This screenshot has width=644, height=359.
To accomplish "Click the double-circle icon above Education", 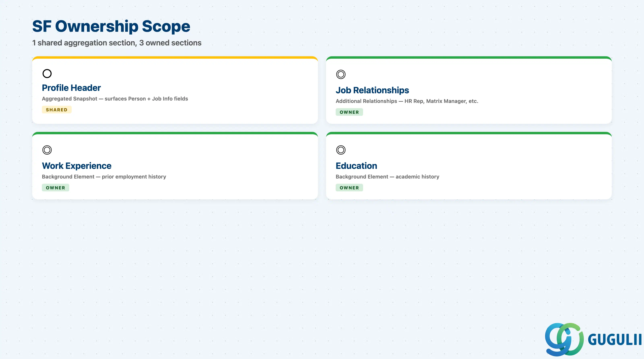I will (x=341, y=150).
